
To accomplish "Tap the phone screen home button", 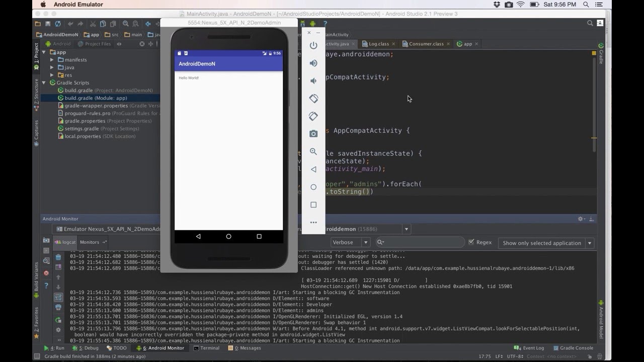I will coord(229,236).
